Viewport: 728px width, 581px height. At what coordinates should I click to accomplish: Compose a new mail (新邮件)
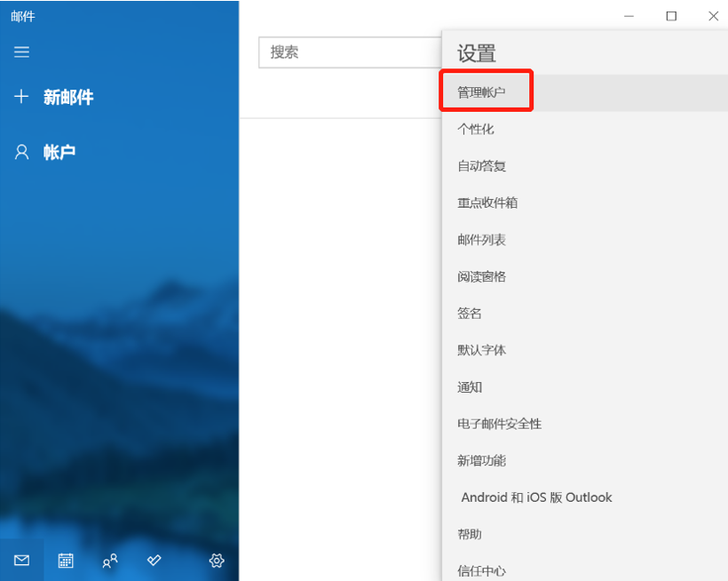click(68, 97)
